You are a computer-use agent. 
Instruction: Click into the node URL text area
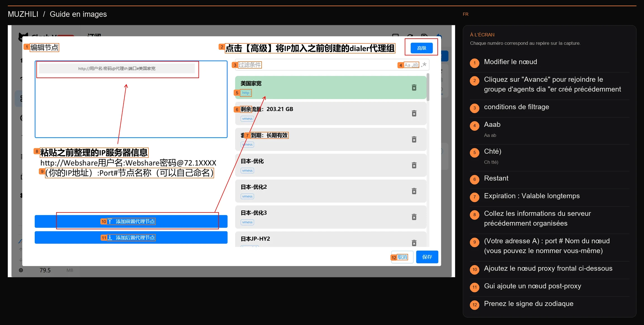pos(131,99)
